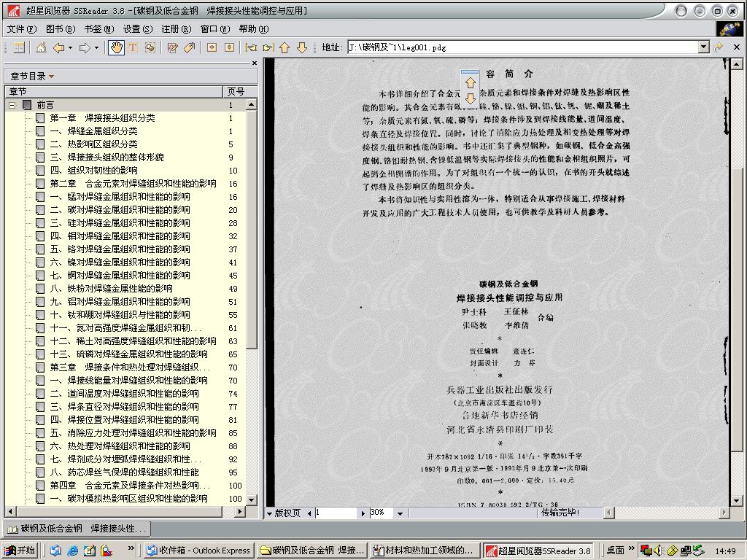Jump to first page with left-pointing hand
The height and width of the screenshot is (560, 747).
[251, 47]
